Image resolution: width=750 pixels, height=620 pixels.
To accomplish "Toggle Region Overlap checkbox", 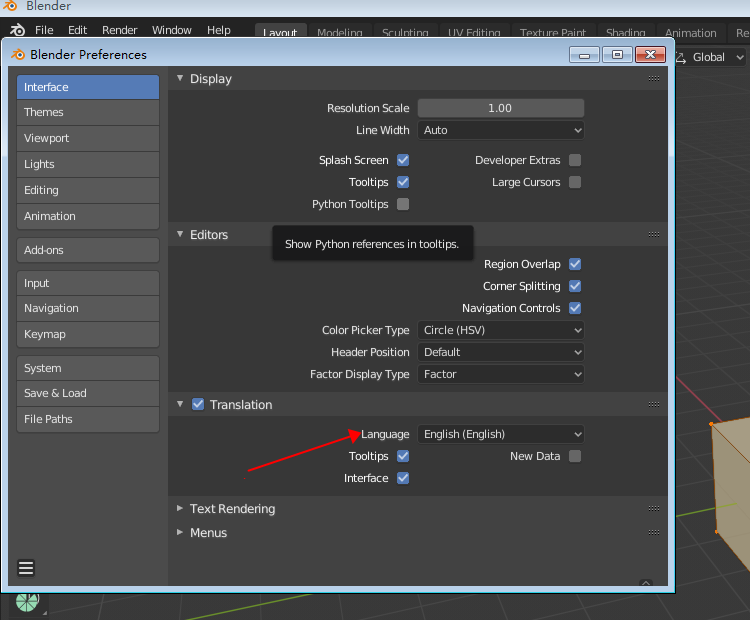I will pos(575,264).
